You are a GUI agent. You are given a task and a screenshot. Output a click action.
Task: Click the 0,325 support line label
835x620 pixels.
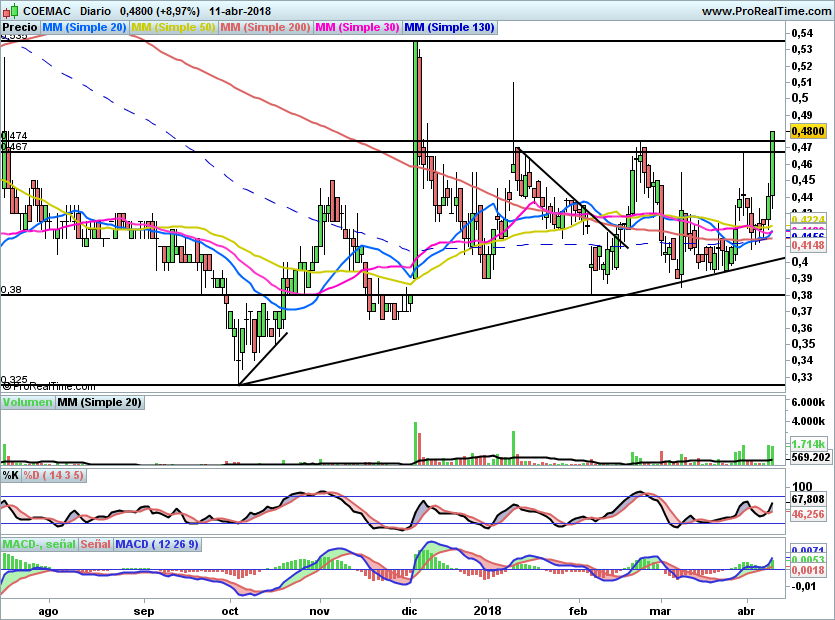[x=14, y=380]
